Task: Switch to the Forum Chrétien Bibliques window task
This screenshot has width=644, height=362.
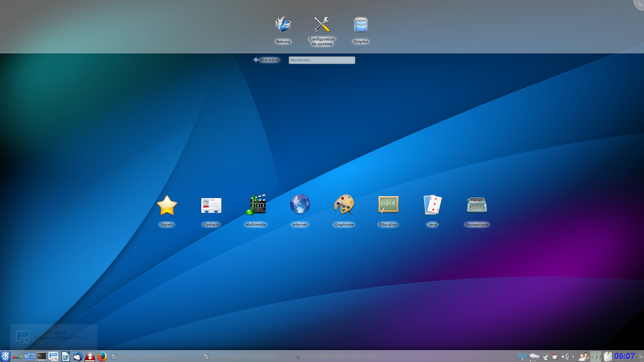Action: pyautogui.click(x=341, y=356)
